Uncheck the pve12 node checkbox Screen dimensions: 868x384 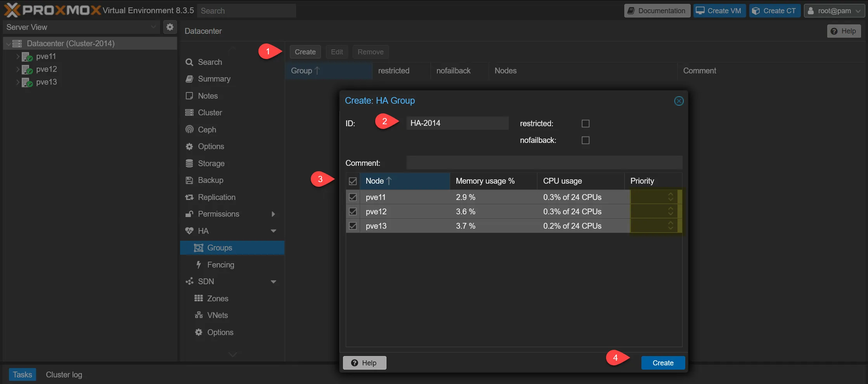click(x=353, y=212)
